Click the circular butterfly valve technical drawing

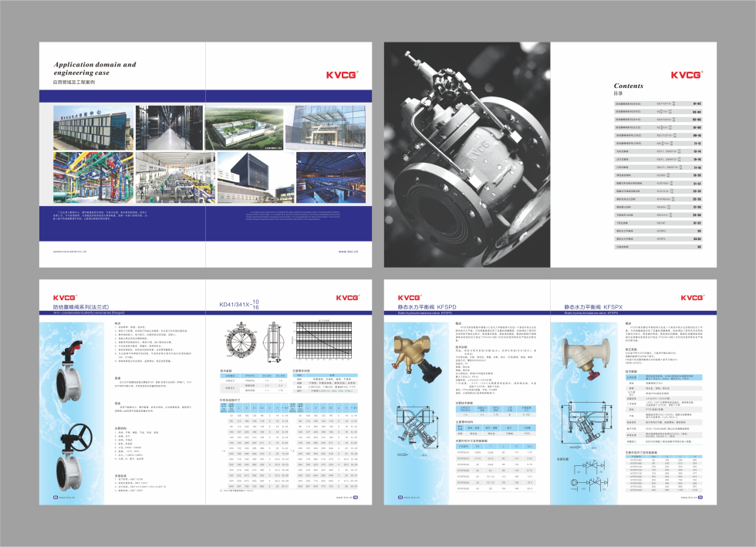point(244,342)
